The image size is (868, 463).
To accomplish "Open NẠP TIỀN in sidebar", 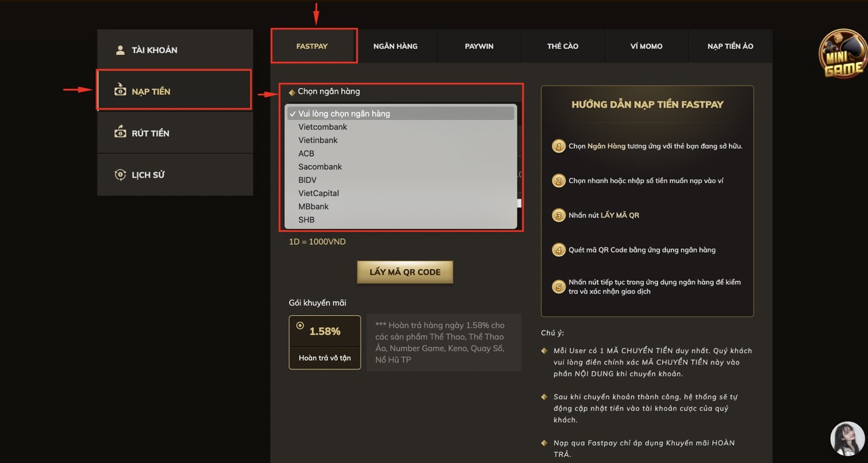I will (175, 92).
